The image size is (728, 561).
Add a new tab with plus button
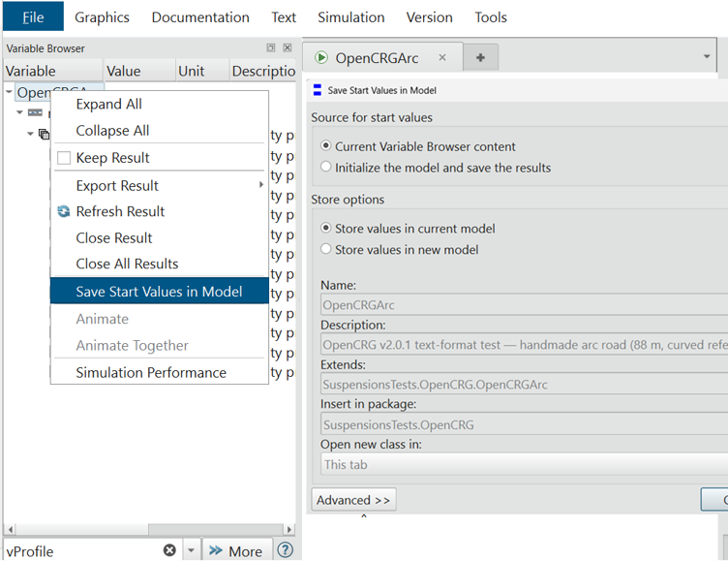(x=480, y=57)
